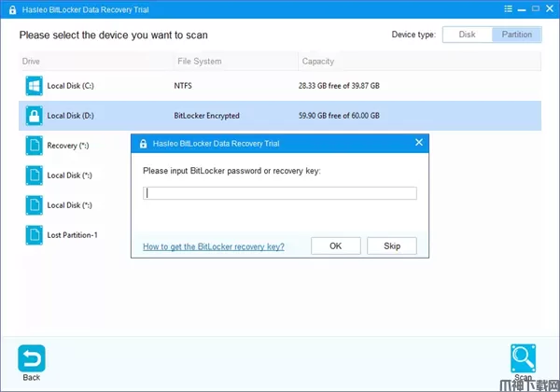Viewport: 560px width, 392px height.
Task: Confirm password with OK button
Action: coord(336,246)
